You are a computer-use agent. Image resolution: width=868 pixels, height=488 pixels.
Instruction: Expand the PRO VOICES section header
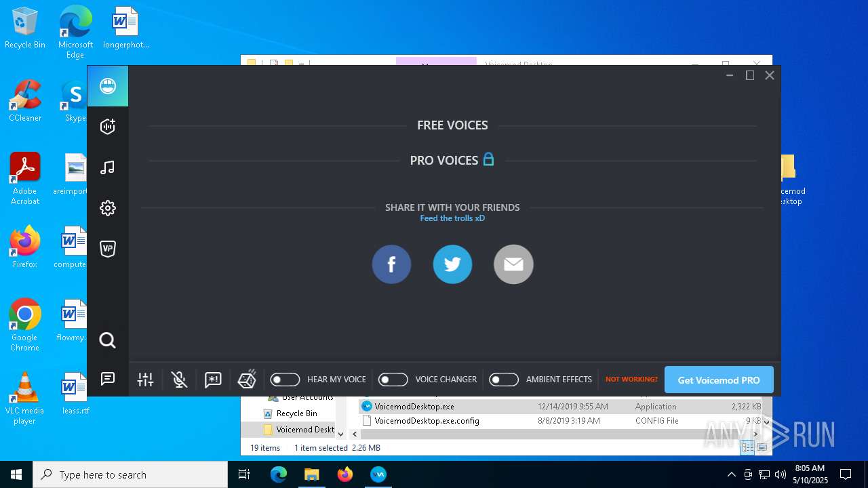coord(444,161)
